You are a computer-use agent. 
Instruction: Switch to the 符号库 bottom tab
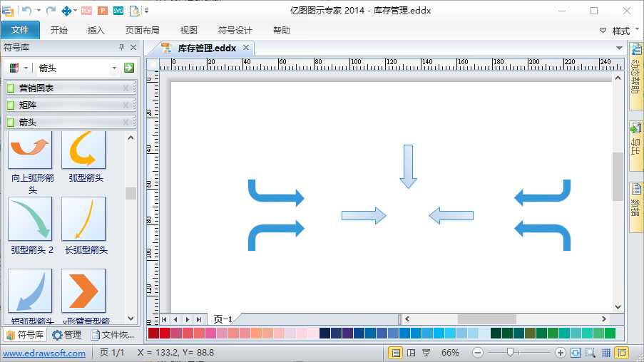point(25,335)
